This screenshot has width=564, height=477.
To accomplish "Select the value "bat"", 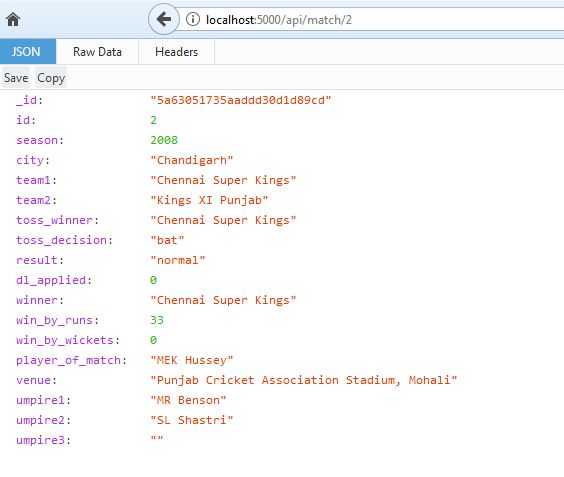I will (167, 240).
